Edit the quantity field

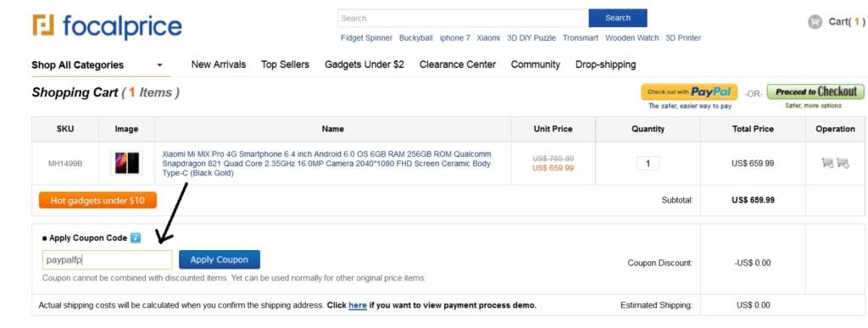tap(648, 164)
